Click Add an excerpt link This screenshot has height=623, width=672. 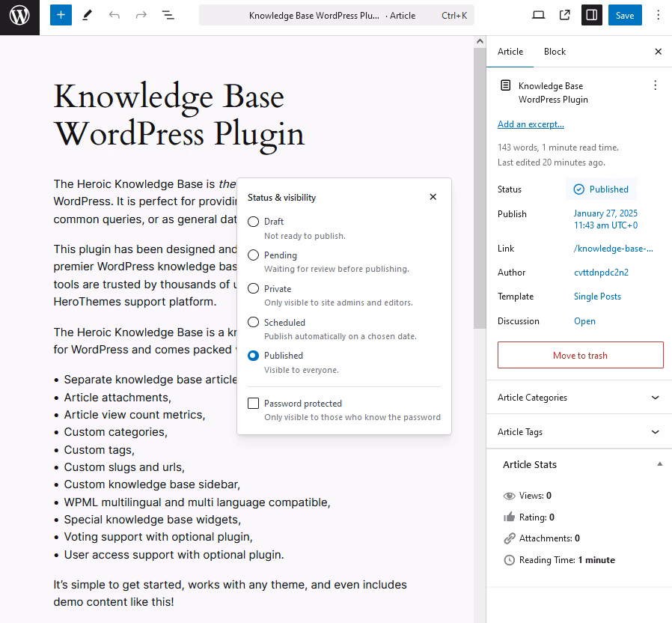(x=531, y=124)
